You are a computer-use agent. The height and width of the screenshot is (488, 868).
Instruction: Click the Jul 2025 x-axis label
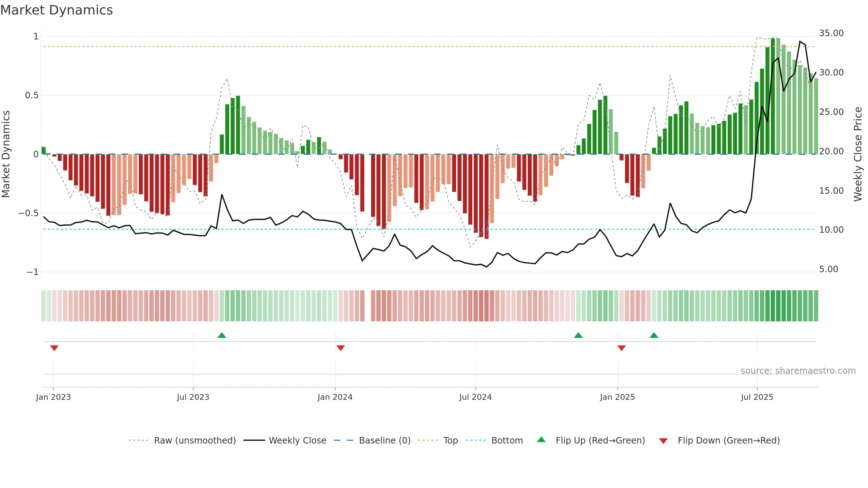tap(757, 397)
